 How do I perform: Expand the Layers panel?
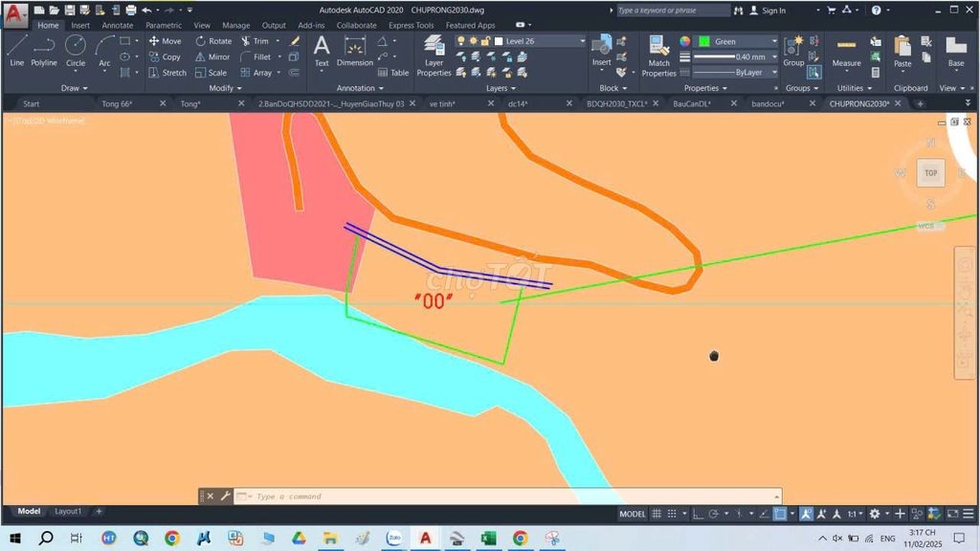point(501,88)
